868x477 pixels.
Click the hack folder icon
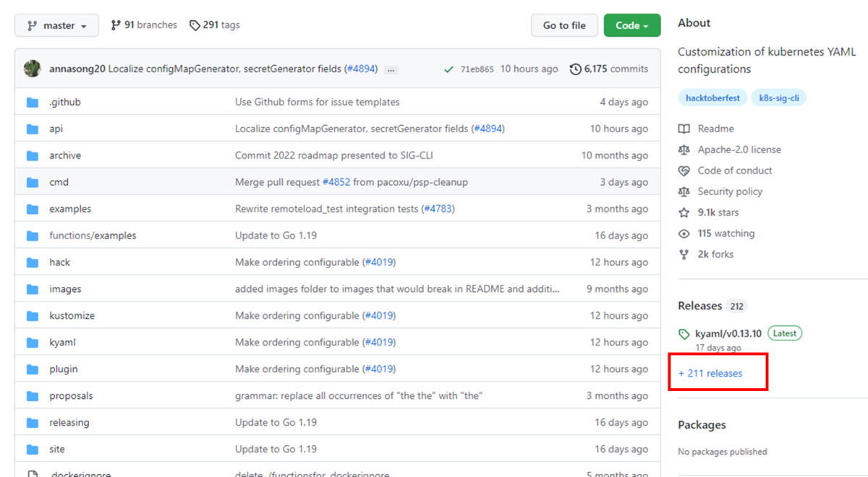pyautogui.click(x=33, y=262)
